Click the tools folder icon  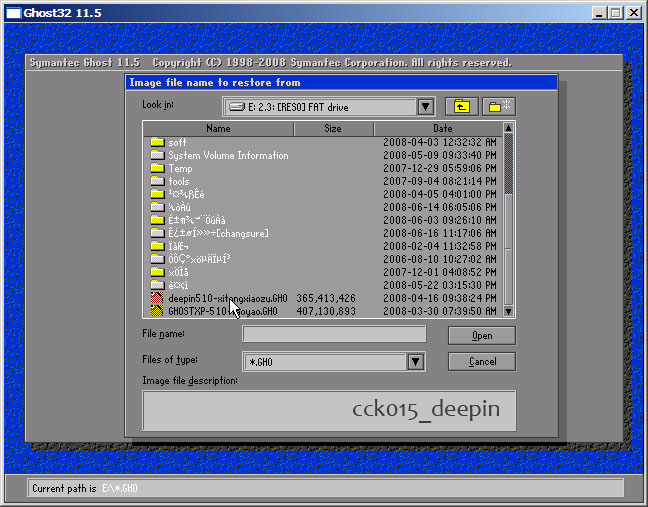tap(157, 181)
